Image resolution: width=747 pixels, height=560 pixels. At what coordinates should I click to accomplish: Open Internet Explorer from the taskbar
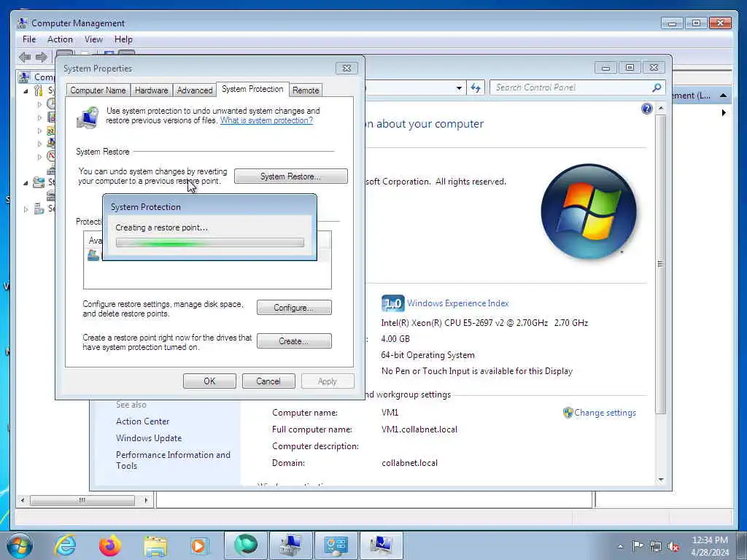(x=65, y=545)
